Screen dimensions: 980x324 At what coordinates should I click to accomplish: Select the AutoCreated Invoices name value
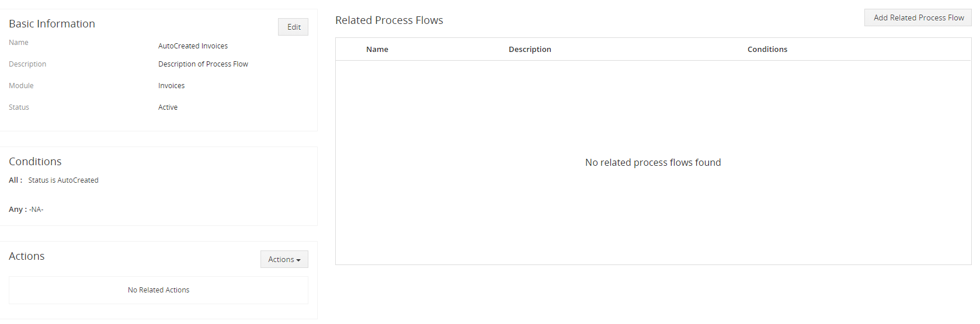[193, 46]
